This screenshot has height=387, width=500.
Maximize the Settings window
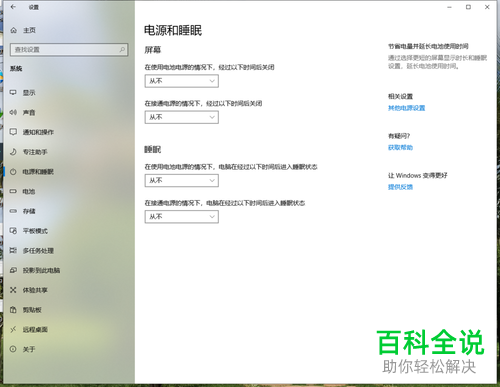point(468,7)
